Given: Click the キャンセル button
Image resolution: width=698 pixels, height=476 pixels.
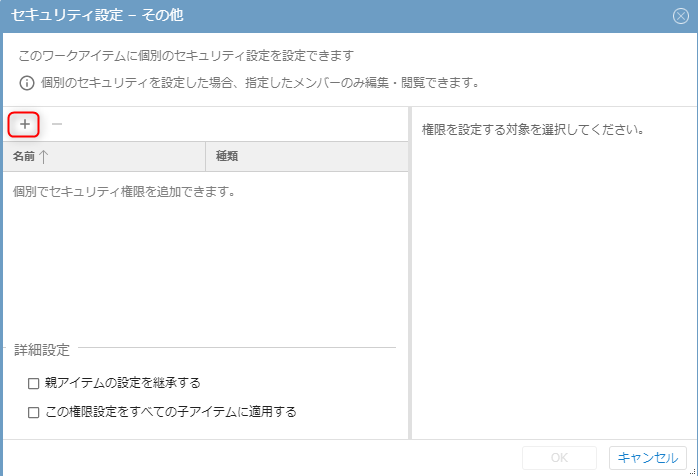Looking at the screenshot, I should click(x=648, y=458).
